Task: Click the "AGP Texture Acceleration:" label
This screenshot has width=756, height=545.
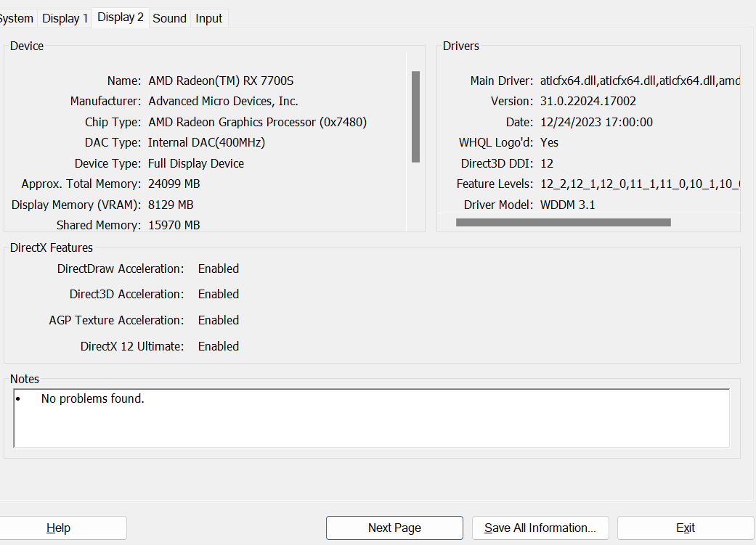Action: tap(116, 320)
